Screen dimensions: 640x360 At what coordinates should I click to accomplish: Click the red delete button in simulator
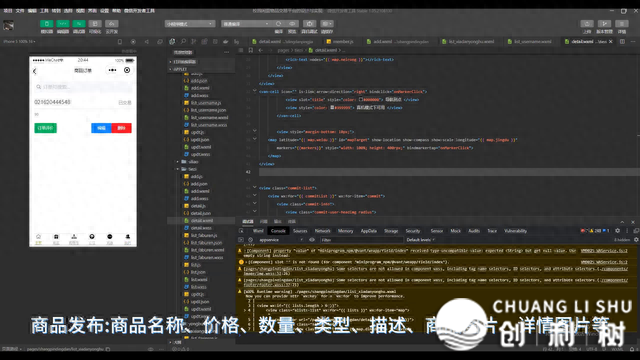(x=121, y=128)
